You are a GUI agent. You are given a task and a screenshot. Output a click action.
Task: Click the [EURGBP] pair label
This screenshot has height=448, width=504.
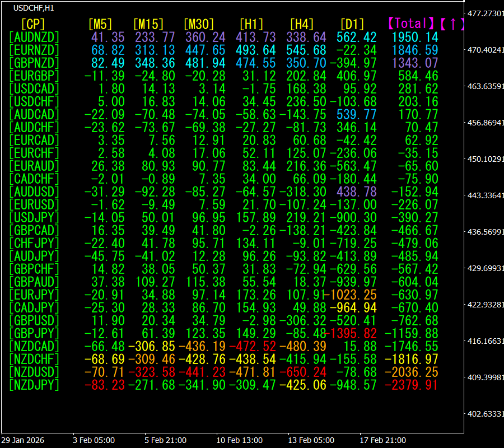pos(34,76)
